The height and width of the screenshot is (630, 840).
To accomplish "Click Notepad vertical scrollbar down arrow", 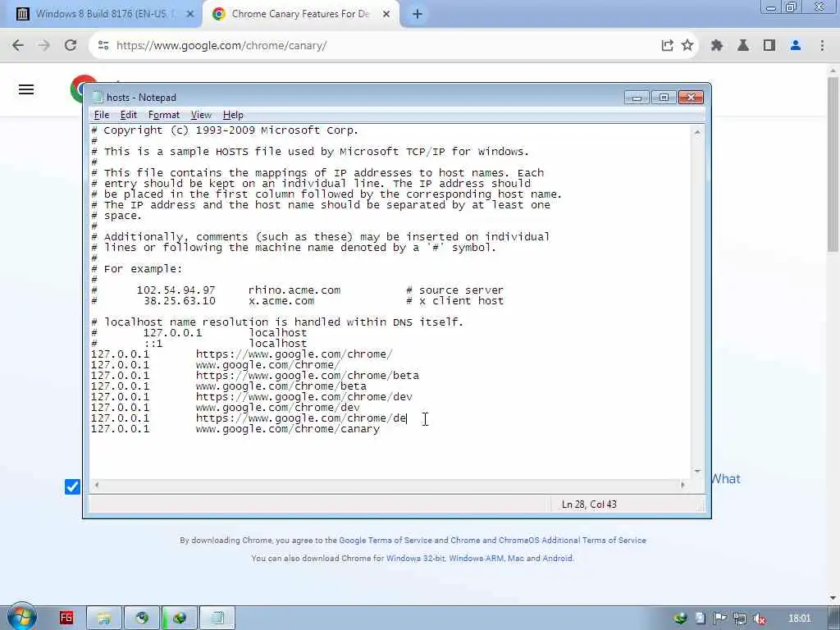I will [x=697, y=472].
